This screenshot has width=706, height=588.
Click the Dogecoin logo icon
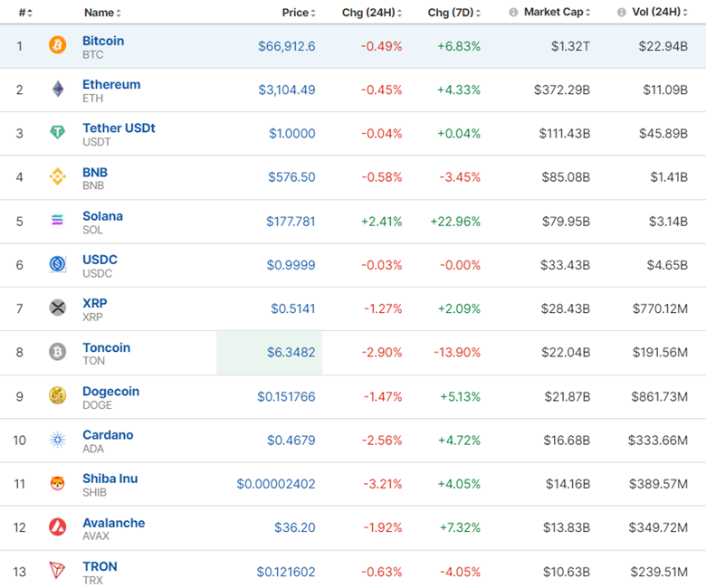tap(58, 395)
